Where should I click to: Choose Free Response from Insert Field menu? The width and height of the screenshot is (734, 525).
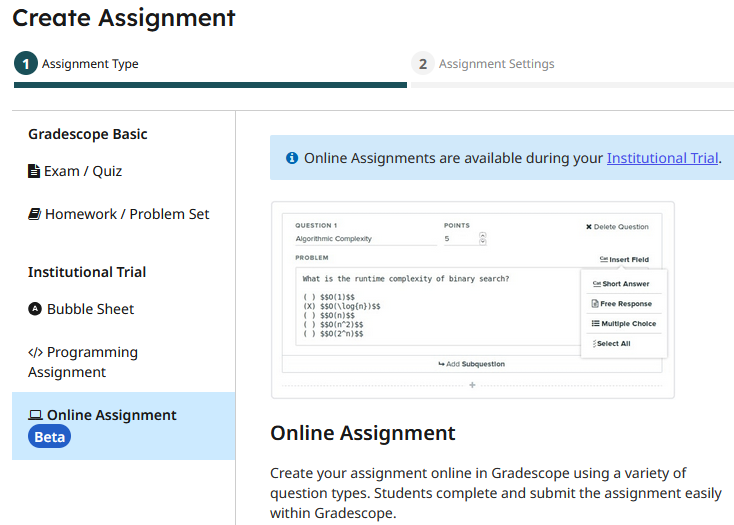pyautogui.click(x=621, y=304)
